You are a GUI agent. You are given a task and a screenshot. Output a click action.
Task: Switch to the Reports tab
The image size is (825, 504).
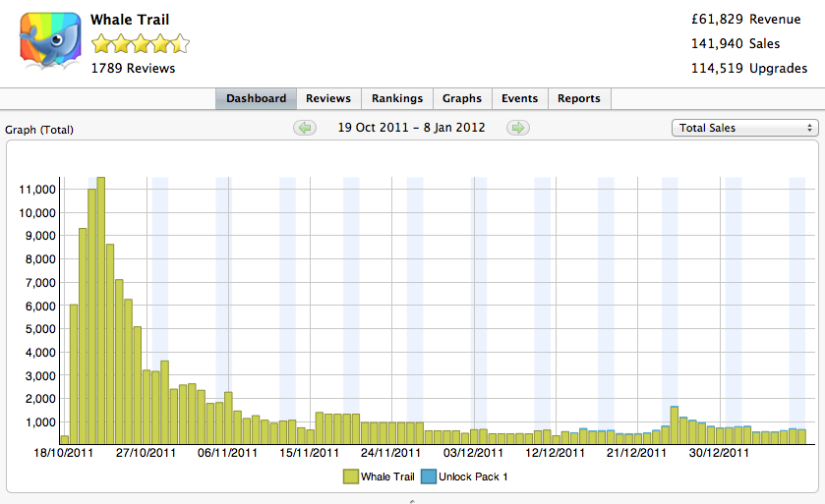pos(579,98)
